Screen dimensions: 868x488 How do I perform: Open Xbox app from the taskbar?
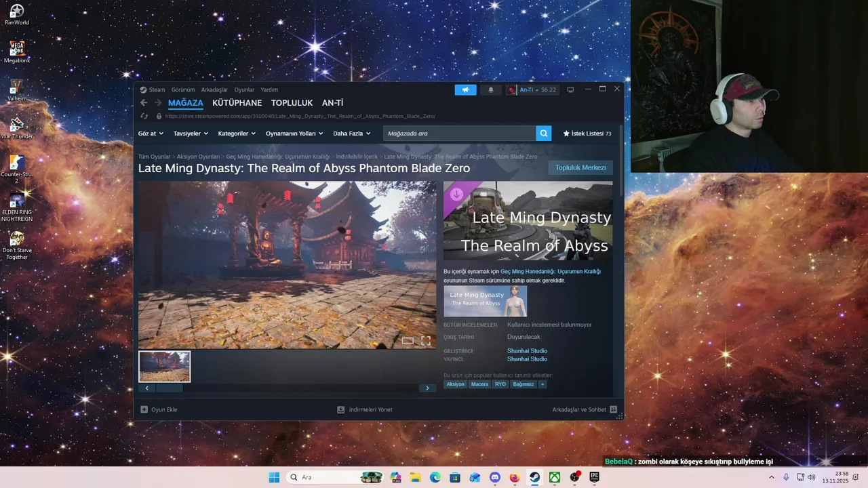pos(555,477)
